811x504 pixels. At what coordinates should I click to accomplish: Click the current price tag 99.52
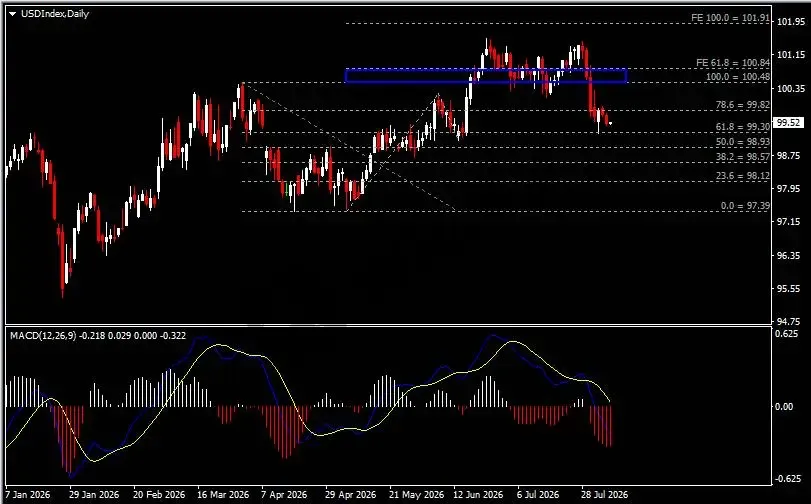coord(788,123)
